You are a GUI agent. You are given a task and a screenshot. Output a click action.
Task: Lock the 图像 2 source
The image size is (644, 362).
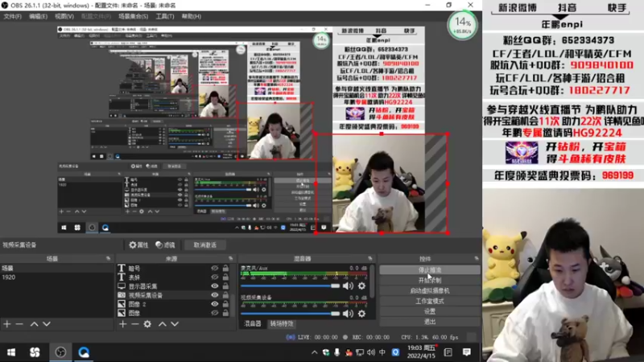pyautogui.click(x=225, y=304)
